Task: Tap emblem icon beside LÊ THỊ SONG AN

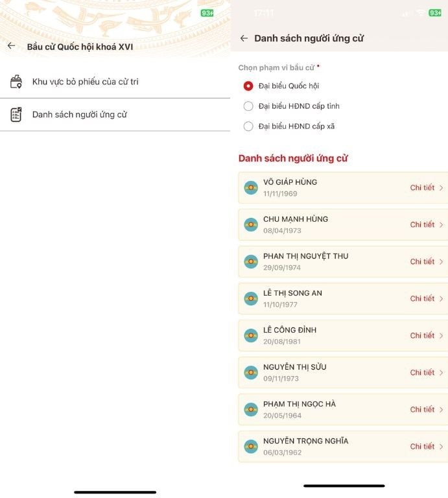Action: pyautogui.click(x=251, y=299)
